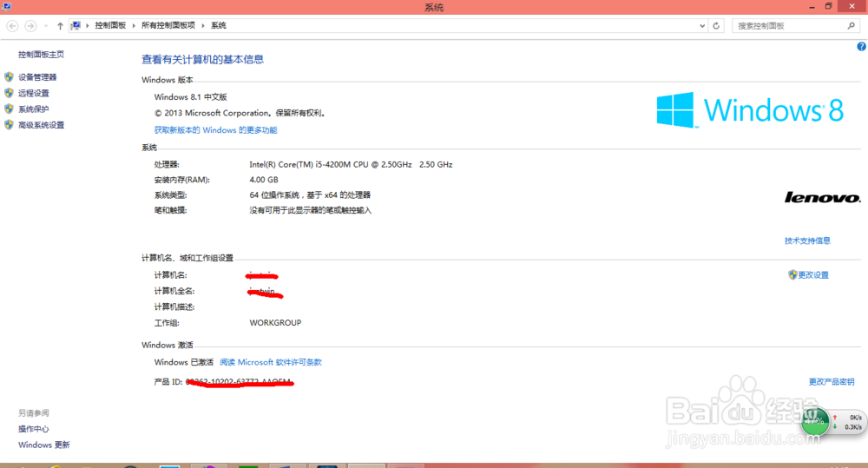Read 阅读 Microsoft 软件许可条款 link
This screenshot has height=468, width=868.
(x=271, y=362)
